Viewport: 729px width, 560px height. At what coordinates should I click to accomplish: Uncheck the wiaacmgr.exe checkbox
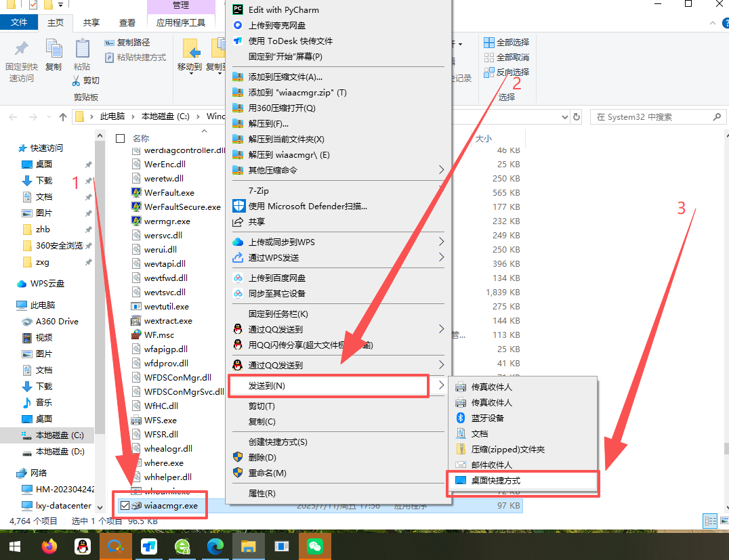(x=125, y=506)
